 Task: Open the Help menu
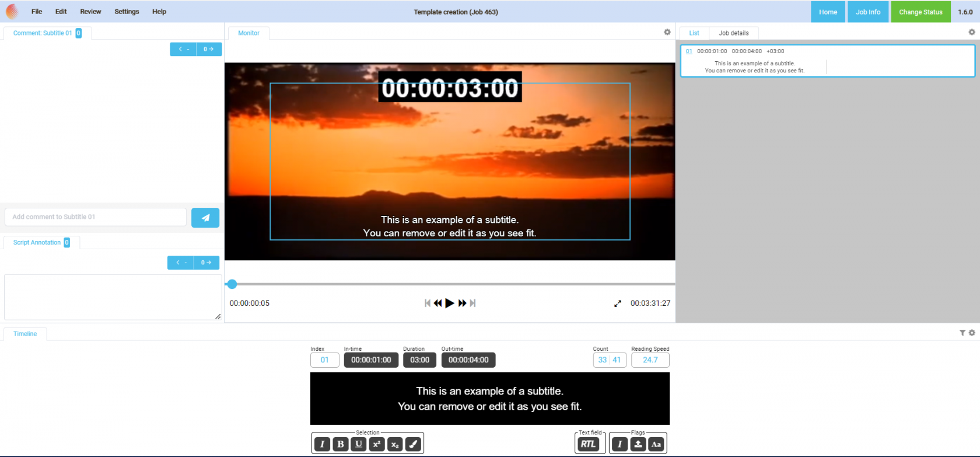159,12
